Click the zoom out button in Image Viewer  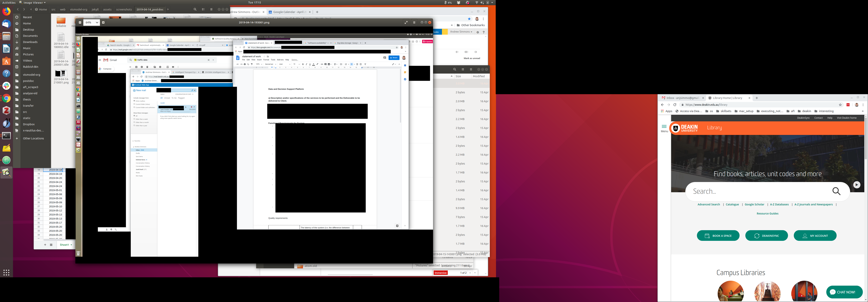80,23
